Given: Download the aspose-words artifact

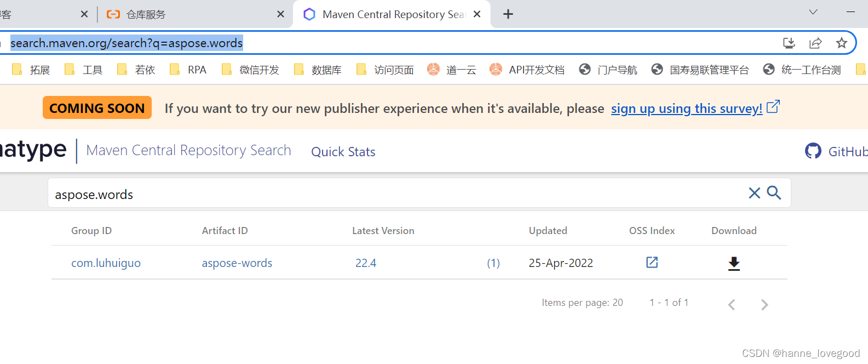Looking at the screenshot, I should point(734,264).
